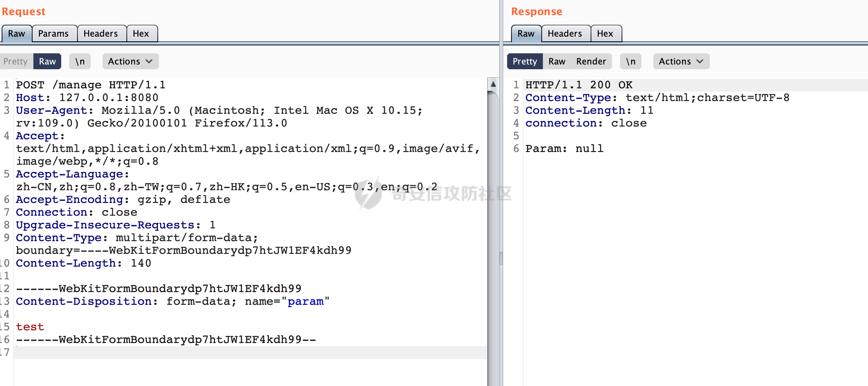Screen dimensions: 868x386
Task: Click the red 'test' body value
Action: pos(30,327)
